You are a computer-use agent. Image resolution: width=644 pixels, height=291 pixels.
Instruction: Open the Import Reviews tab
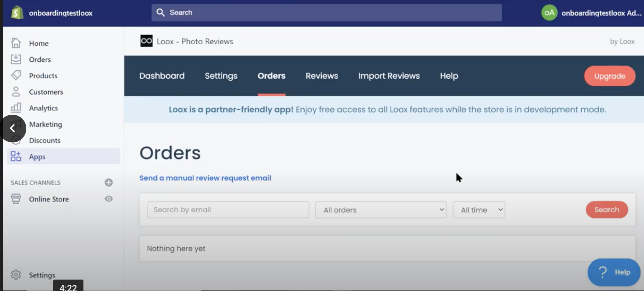click(389, 76)
